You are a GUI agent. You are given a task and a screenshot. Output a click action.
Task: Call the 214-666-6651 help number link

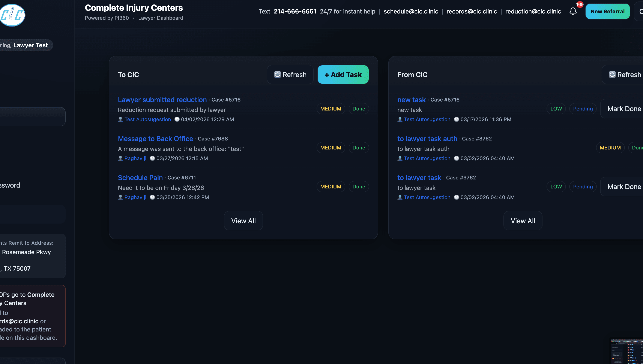tap(295, 11)
